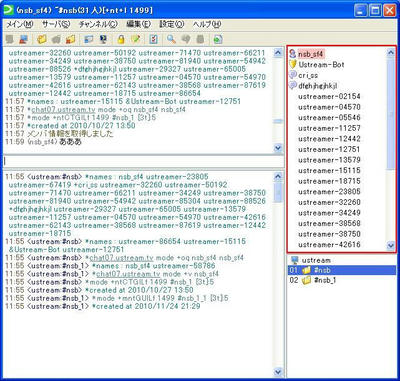Click the computer icon next to ustream
The image size is (400, 381).
294,260
